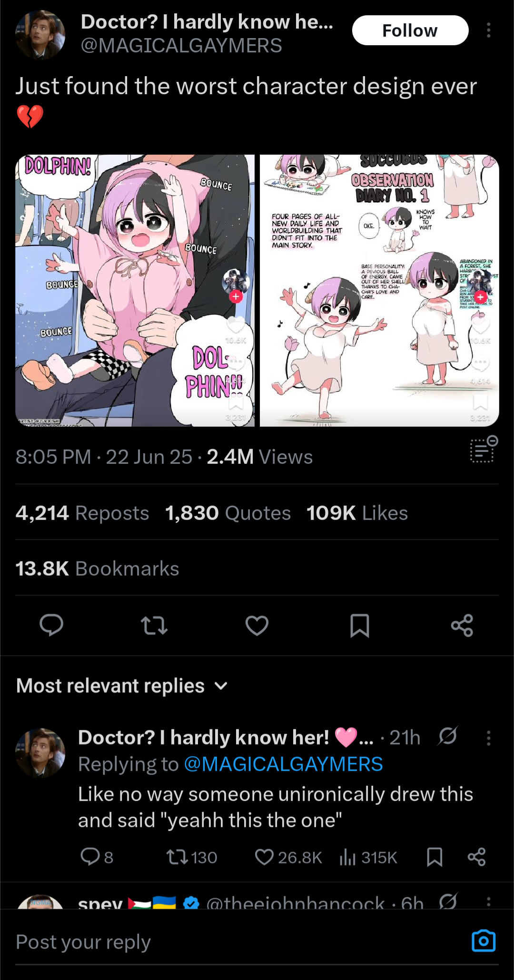
Task: Repost the main tweet
Action: click(x=154, y=625)
